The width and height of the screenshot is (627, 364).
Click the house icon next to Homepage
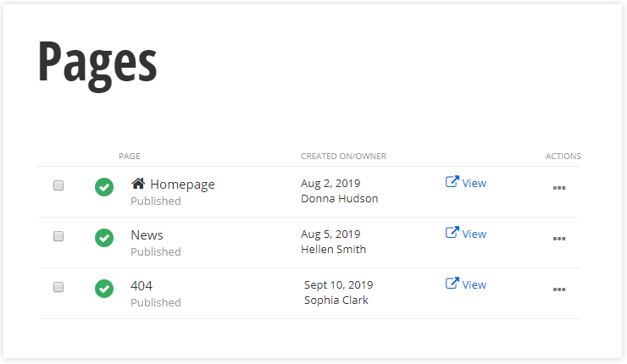[x=138, y=184]
